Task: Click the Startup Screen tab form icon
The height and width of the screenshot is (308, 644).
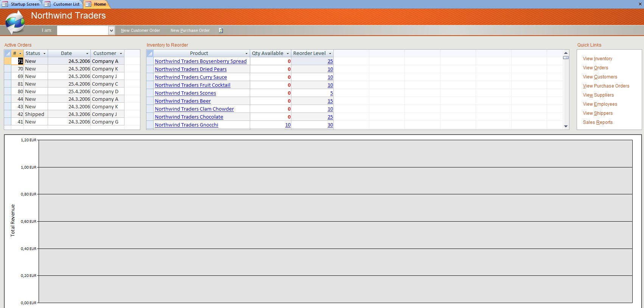Action: 5,4
